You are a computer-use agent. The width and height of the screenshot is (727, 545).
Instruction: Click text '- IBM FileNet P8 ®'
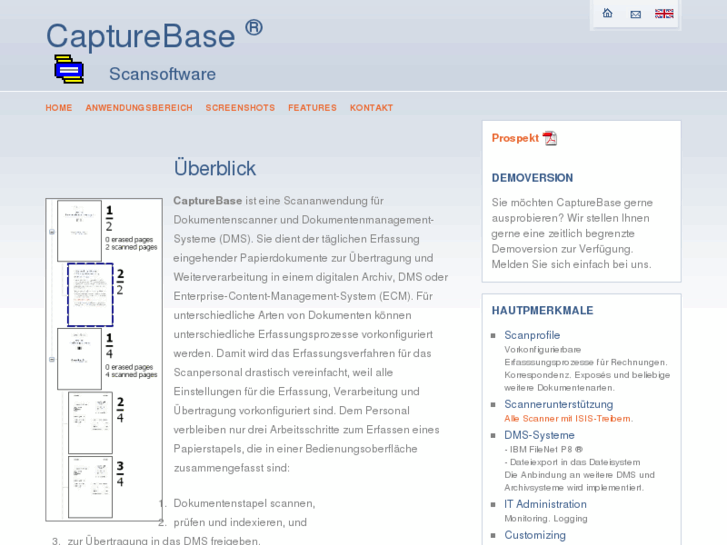pyautogui.click(x=543, y=449)
